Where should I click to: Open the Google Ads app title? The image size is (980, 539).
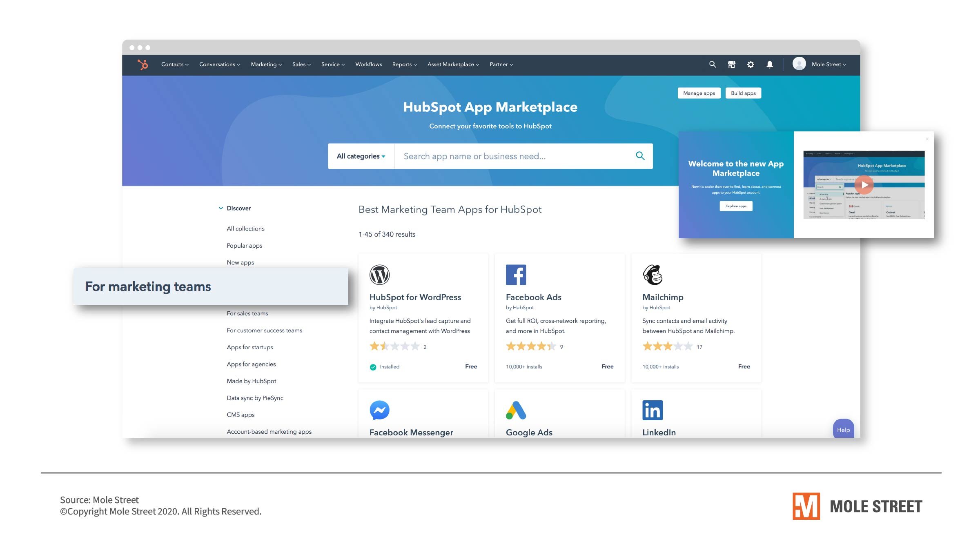point(529,433)
